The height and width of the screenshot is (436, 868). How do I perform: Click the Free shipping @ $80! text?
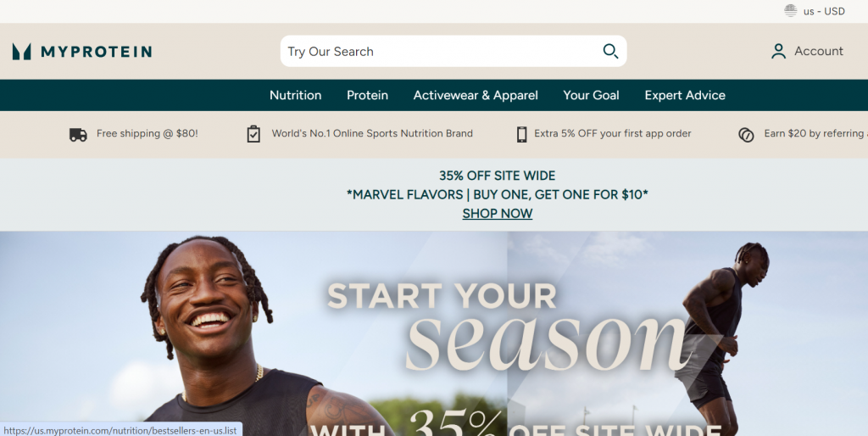(x=147, y=133)
